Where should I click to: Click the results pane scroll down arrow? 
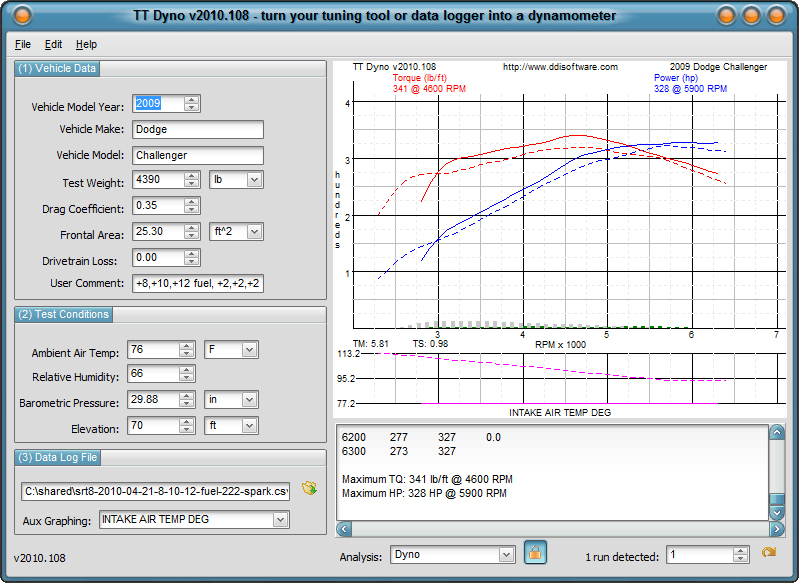click(x=777, y=513)
